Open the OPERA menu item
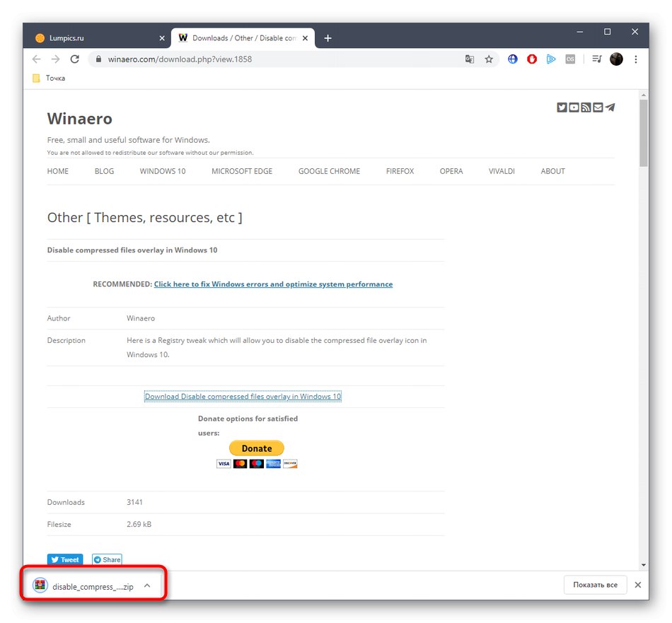 [x=451, y=171]
